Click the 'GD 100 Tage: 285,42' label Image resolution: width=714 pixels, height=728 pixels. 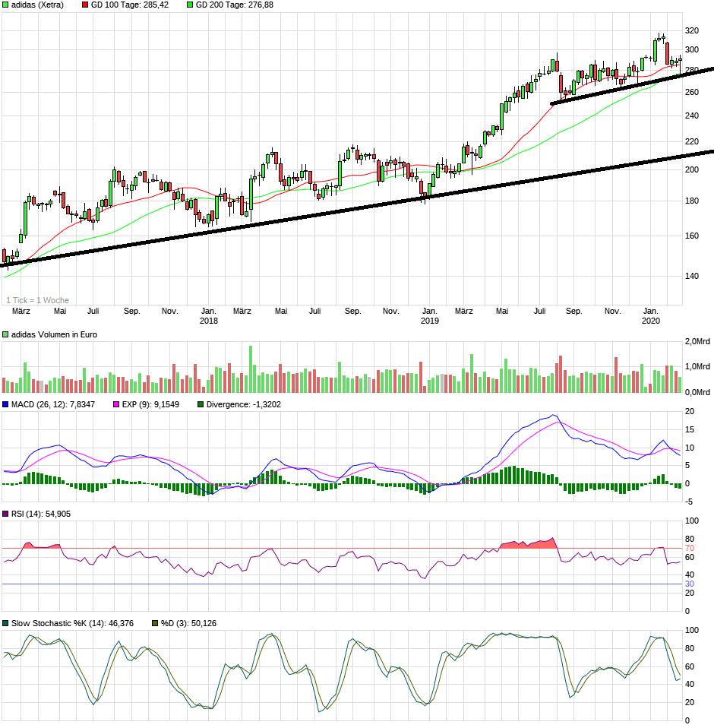coord(130,5)
